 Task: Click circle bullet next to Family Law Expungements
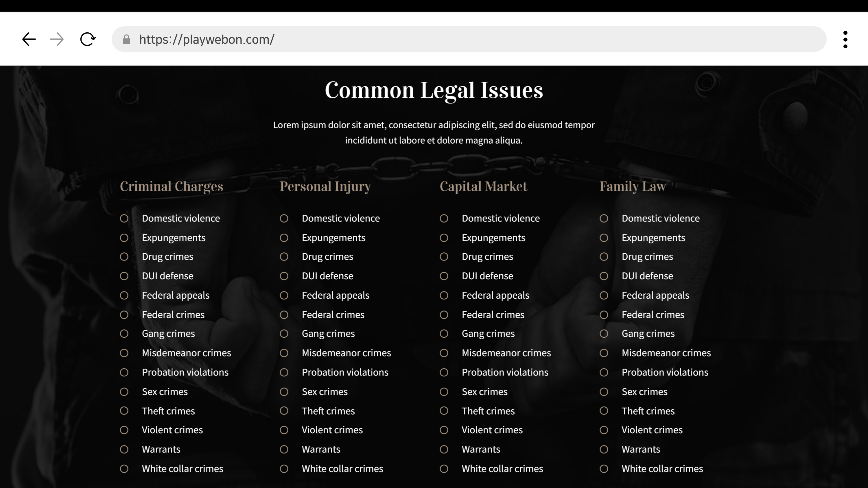(604, 238)
